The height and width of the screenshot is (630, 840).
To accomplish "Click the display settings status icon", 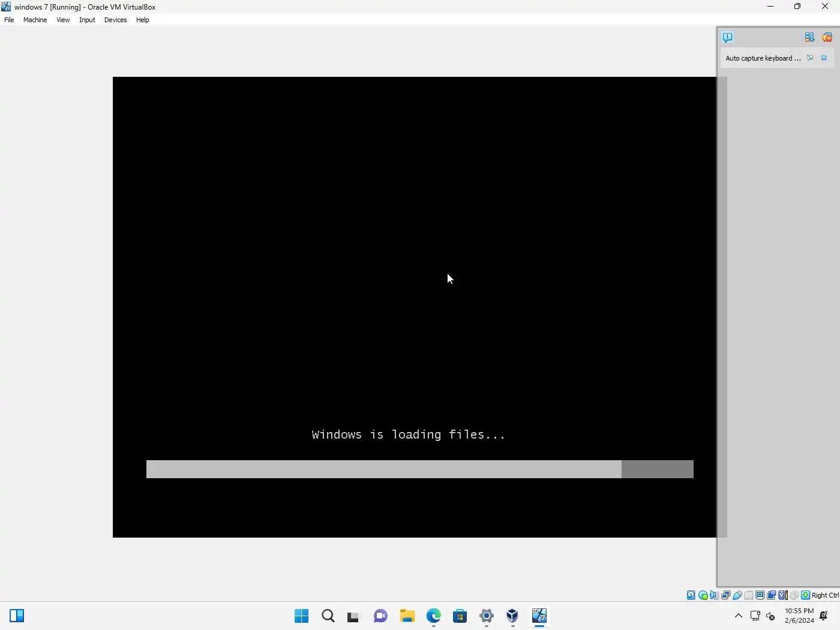I will pyautogui.click(x=760, y=595).
